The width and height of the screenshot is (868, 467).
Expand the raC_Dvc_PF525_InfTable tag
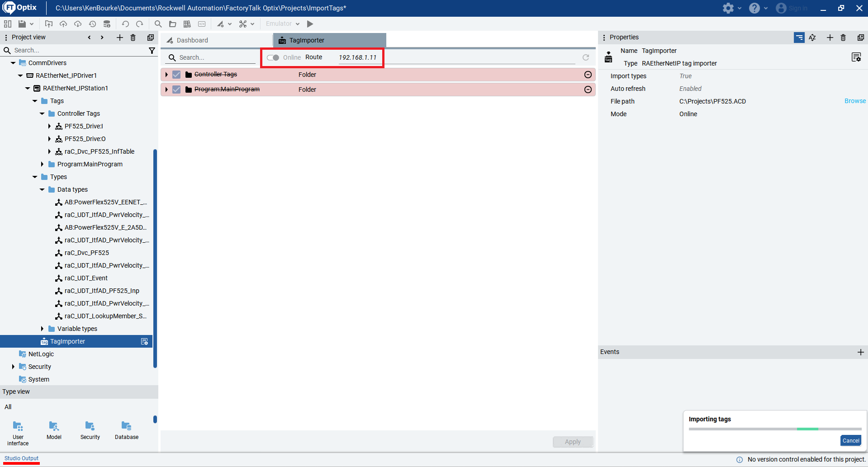(49, 151)
